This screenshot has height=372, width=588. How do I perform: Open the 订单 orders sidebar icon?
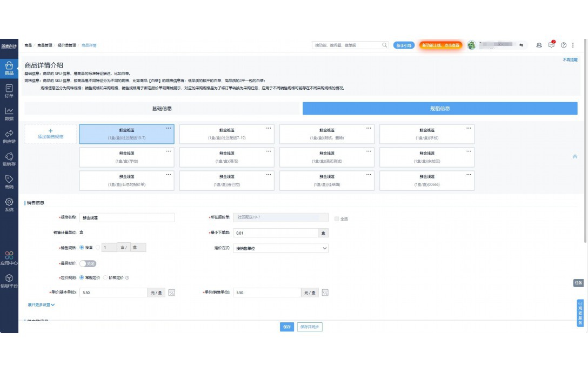tap(9, 90)
